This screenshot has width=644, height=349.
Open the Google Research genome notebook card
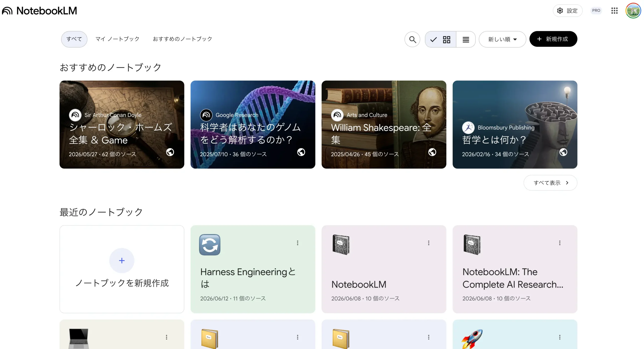[253, 125]
